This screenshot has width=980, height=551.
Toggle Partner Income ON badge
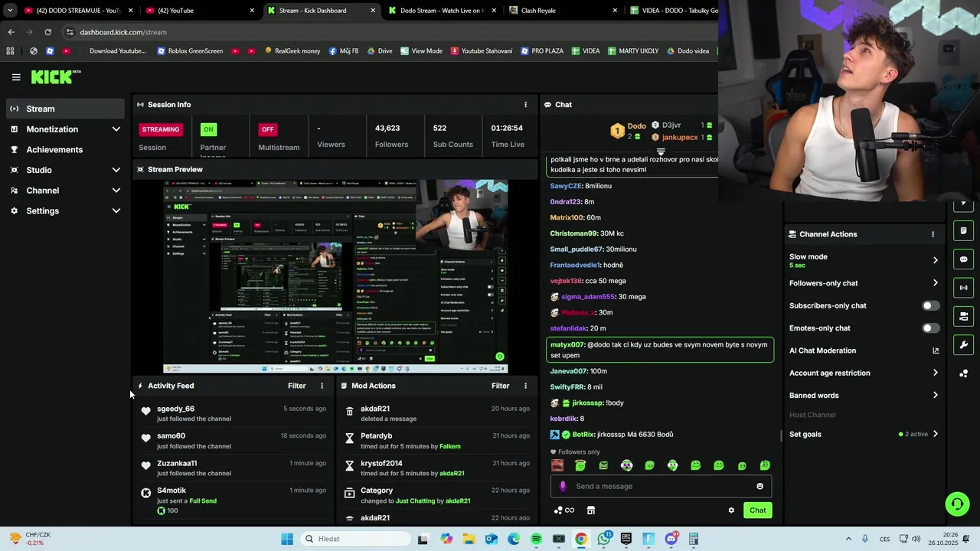pyautogui.click(x=208, y=129)
